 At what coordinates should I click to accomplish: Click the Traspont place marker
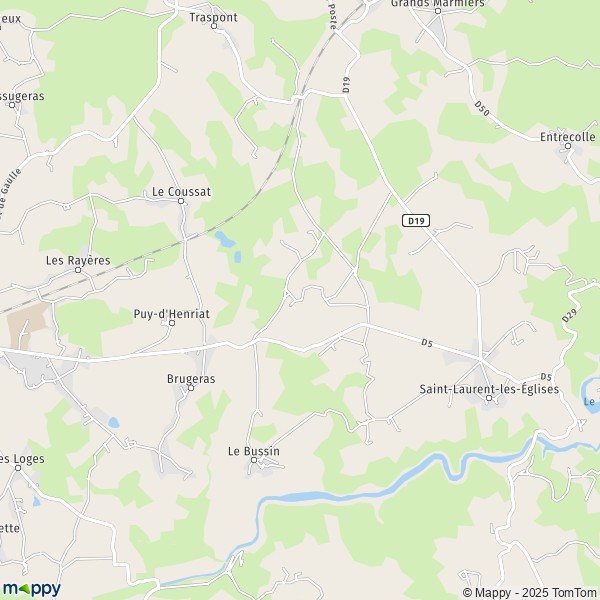pos(214,26)
